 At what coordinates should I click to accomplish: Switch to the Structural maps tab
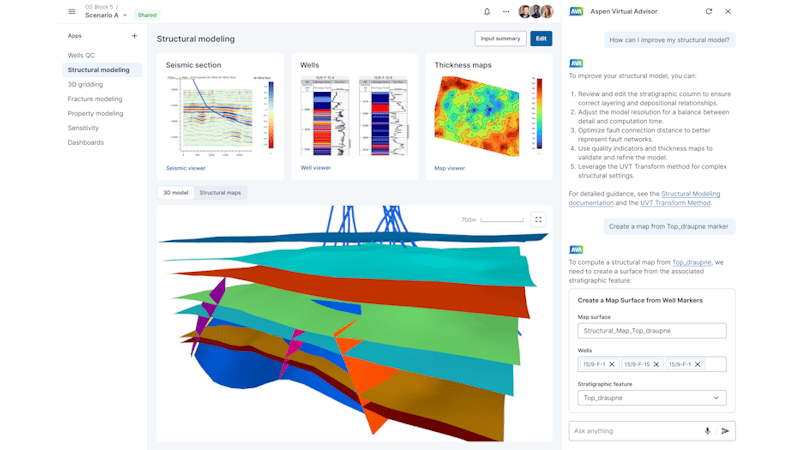pos(220,192)
